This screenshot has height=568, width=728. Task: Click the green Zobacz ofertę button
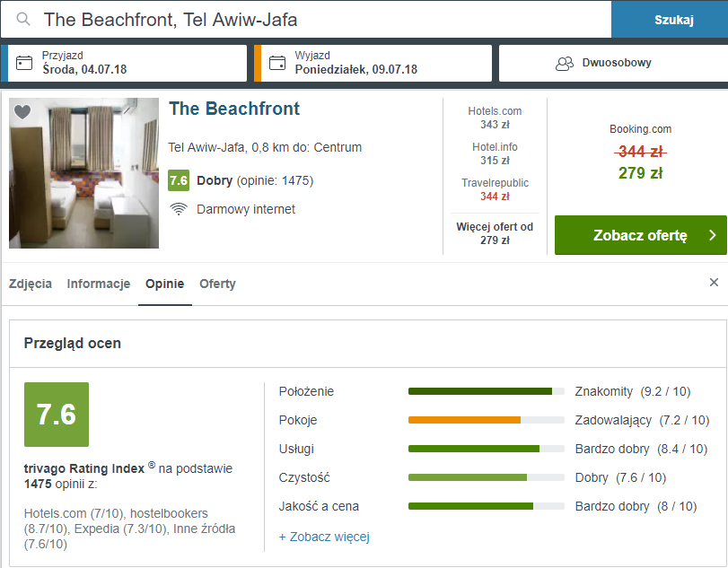pos(640,235)
